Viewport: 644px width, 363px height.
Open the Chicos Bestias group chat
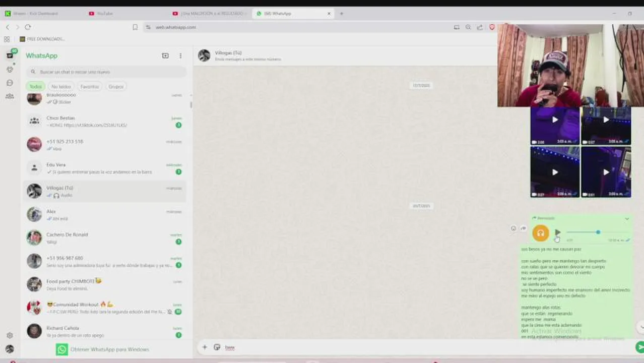105,121
